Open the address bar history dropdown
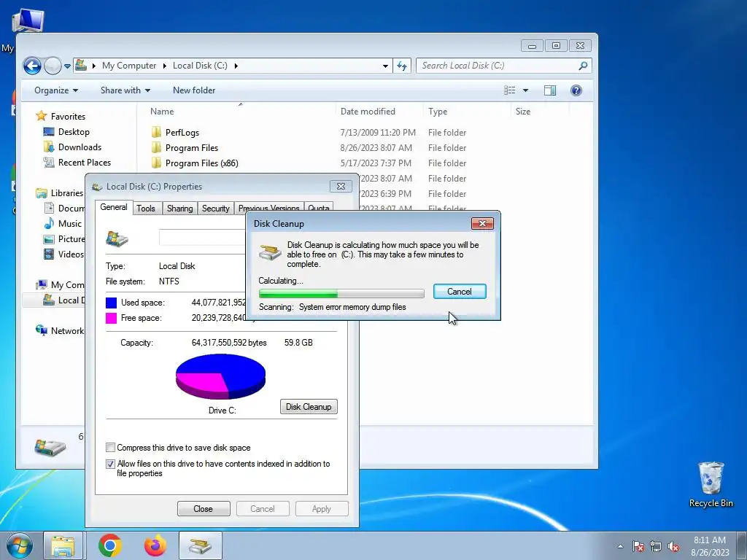Image resolution: width=747 pixels, height=560 pixels. [x=385, y=66]
